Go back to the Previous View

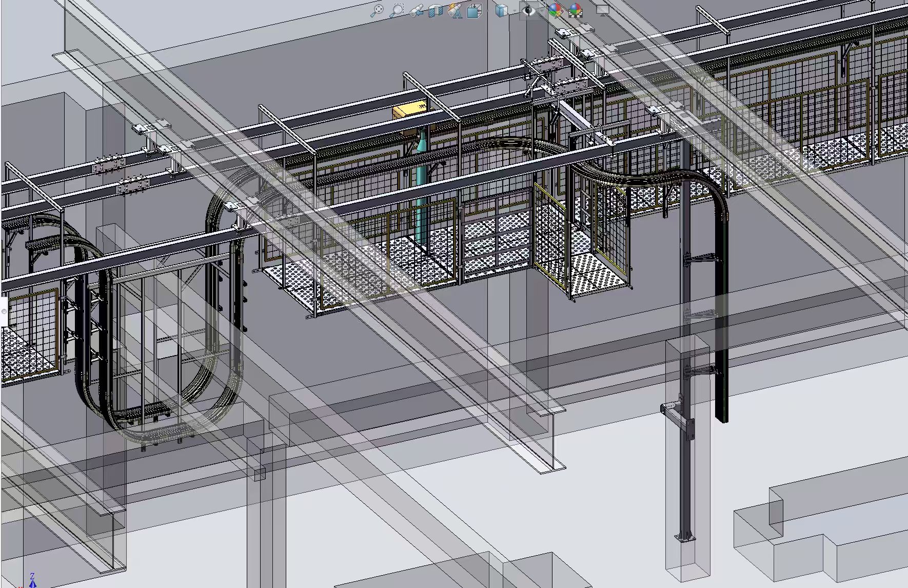[417, 10]
